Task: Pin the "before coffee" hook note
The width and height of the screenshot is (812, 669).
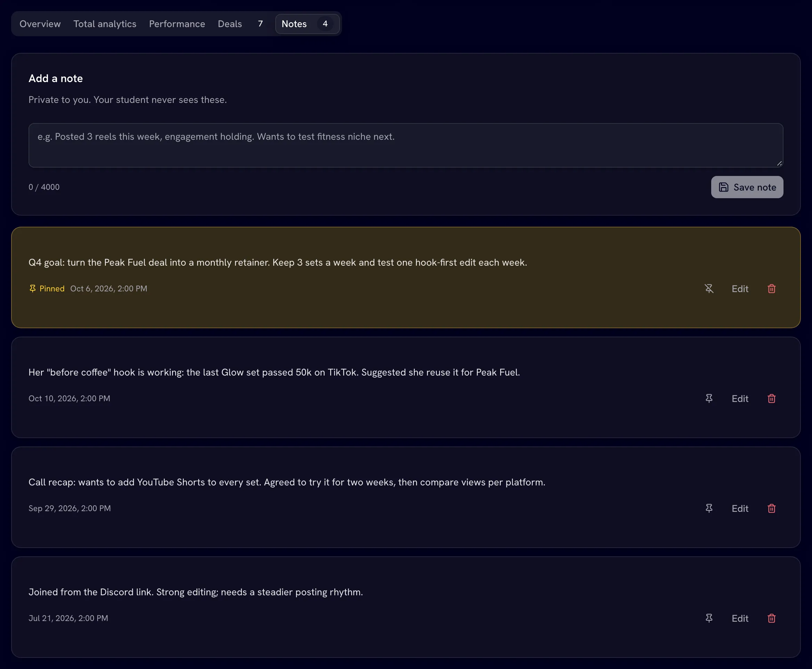Action: 709,398
